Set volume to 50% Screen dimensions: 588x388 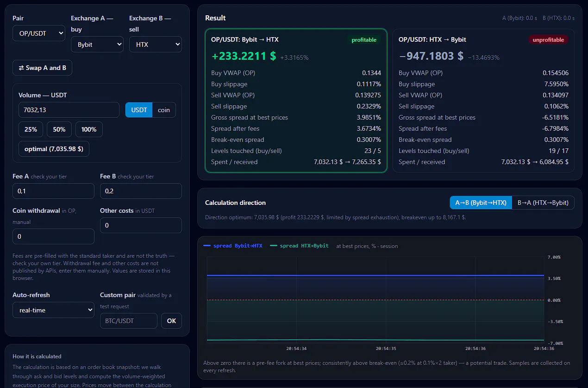click(59, 129)
